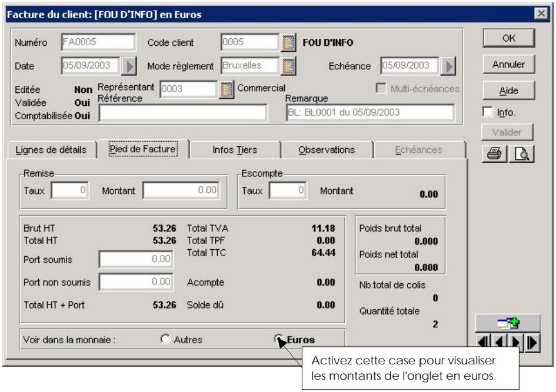Screen dimensions: 556x392
Task: Open the Mode règlement lookup icon
Action: (x=288, y=66)
